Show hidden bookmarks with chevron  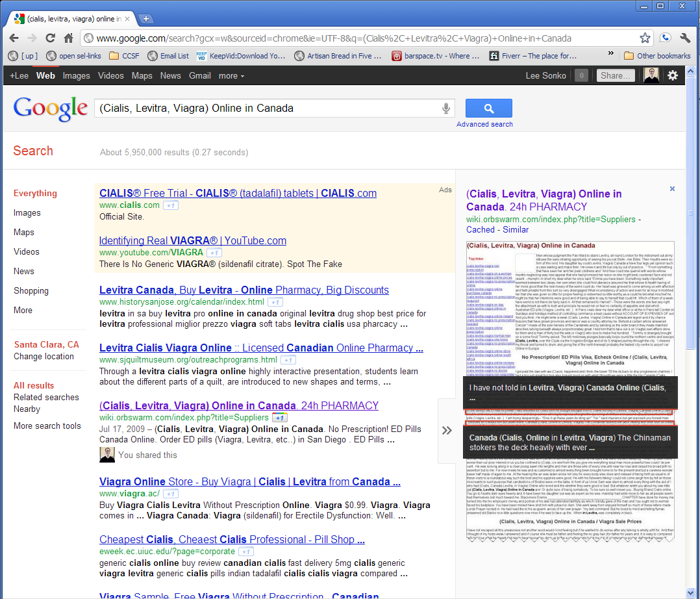tap(610, 53)
